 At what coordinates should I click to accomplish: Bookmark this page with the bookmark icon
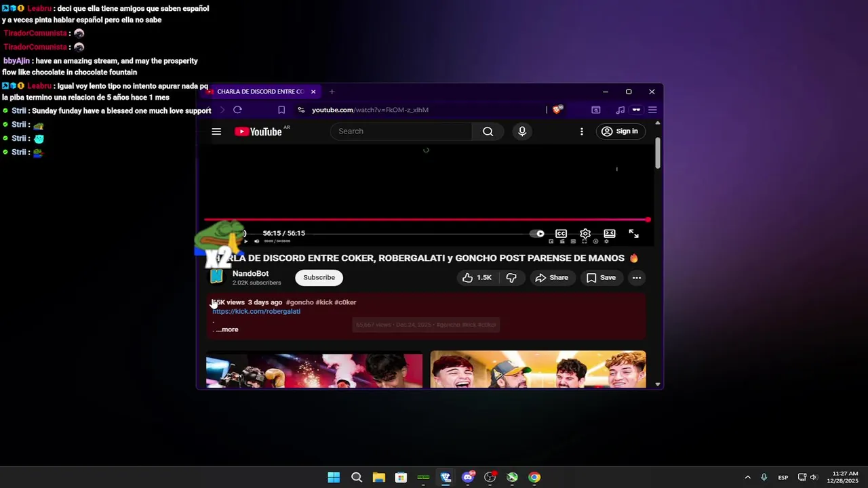point(281,110)
